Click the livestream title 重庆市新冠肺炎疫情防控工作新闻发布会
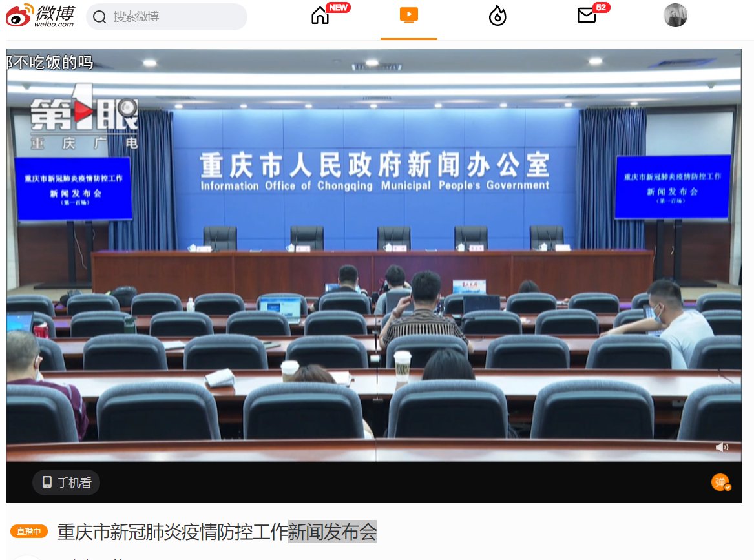Image resolution: width=754 pixels, height=560 pixels. (x=216, y=532)
